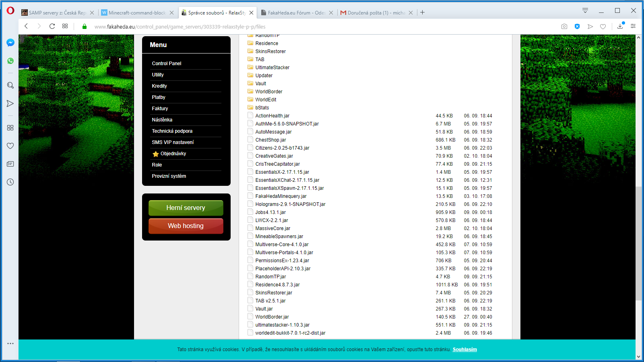Close the Správce souborů tab
Screen dimensions: 644x362
point(252,13)
